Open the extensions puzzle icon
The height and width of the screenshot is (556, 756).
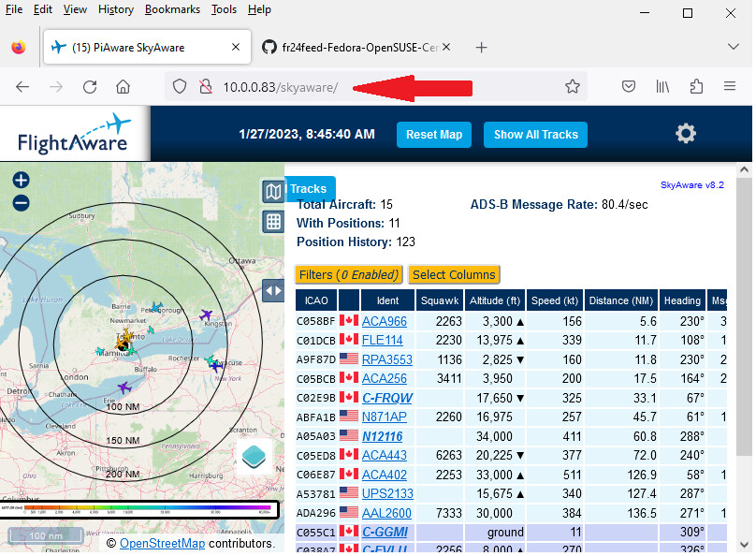point(696,87)
